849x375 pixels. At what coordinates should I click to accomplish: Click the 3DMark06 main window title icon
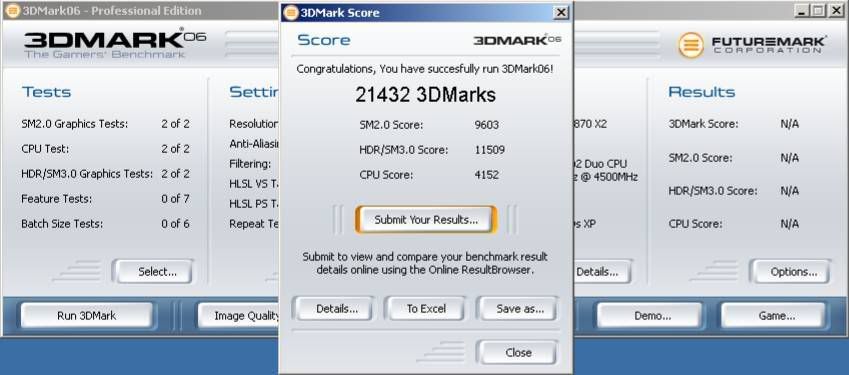[12, 11]
